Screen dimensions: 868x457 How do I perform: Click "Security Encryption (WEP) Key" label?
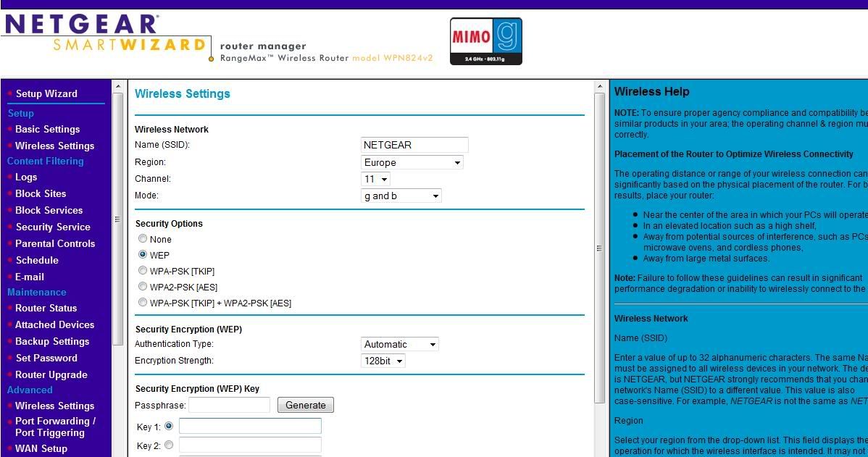[197, 388]
